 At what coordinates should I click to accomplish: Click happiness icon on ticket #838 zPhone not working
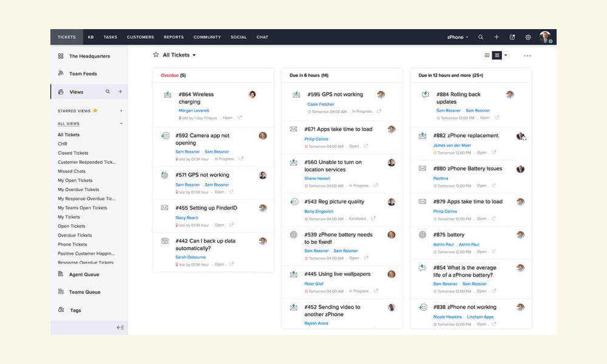click(422, 307)
